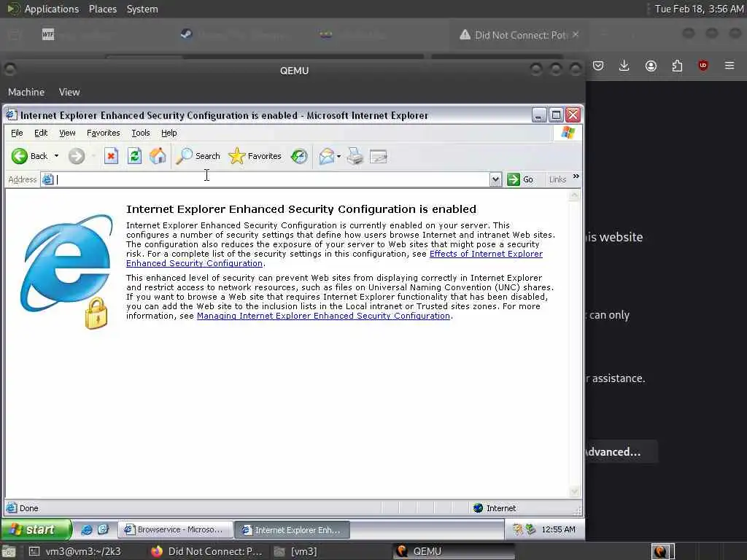Go to the Home page icon
747x560 pixels.
click(158, 156)
